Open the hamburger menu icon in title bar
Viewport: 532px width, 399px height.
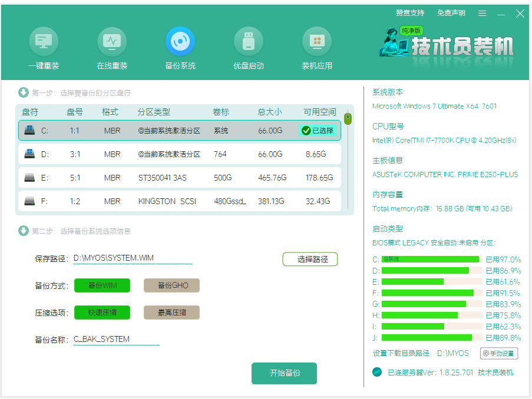(482, 13)
